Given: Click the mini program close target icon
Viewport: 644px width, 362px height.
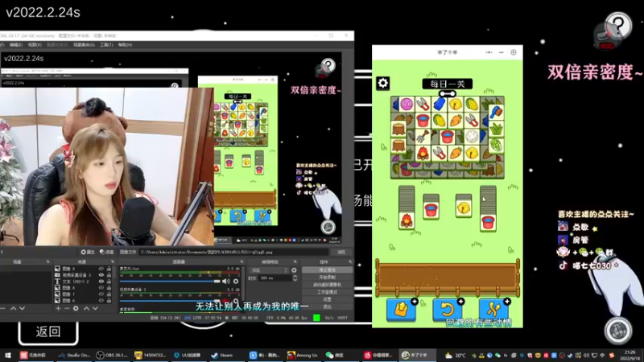Looking at the screenshot, I should 514,52.
